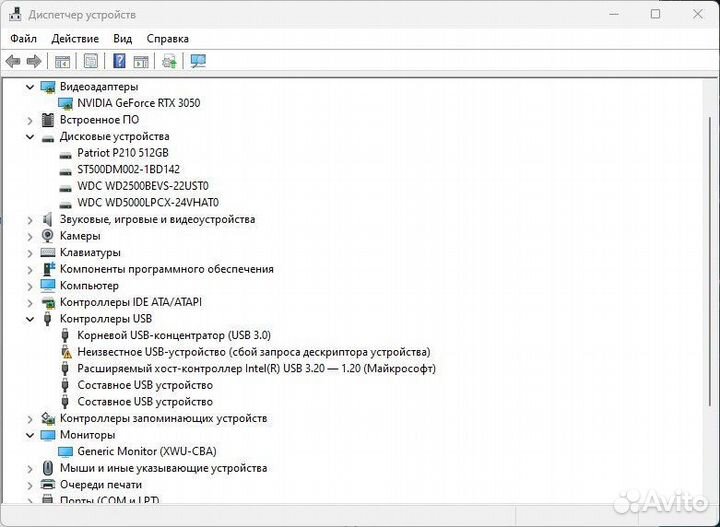
Task: Open the Действие menu
Action: tap(75, 39)
